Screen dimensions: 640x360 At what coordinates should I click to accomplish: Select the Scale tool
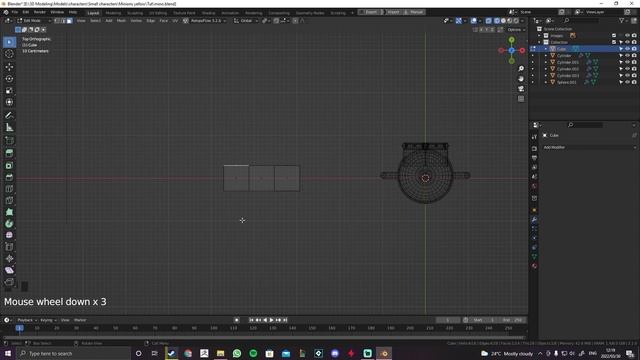coord(9,90)
